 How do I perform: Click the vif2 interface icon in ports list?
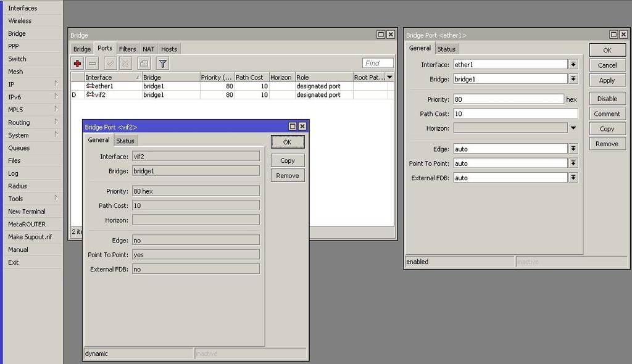pos(90,94)
